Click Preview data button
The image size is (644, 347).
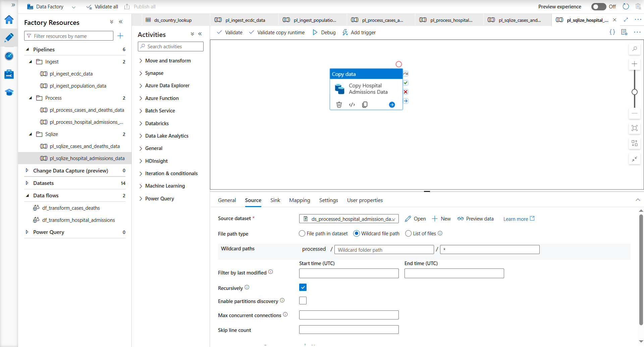pyautogui.click(x=476, y=219)
